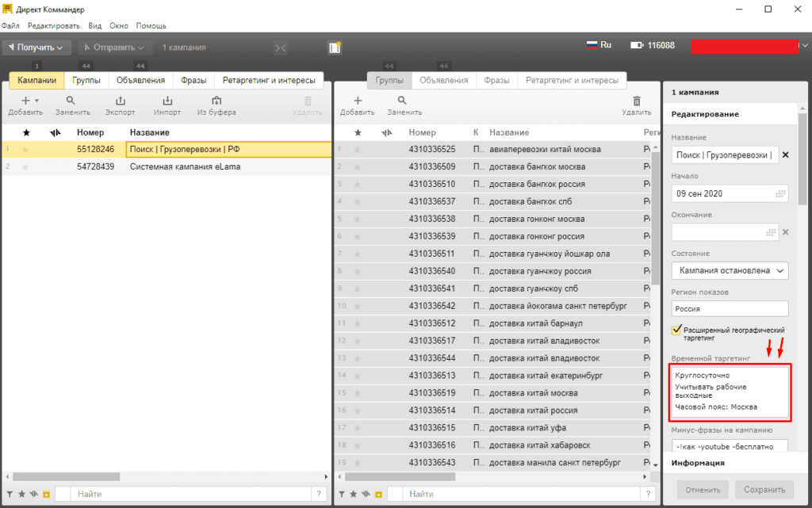The image size is (812, 508).
Task: Toggle star for group авиаперевозки китай москва
Action: pyautogui.click(x=358, y=150)
